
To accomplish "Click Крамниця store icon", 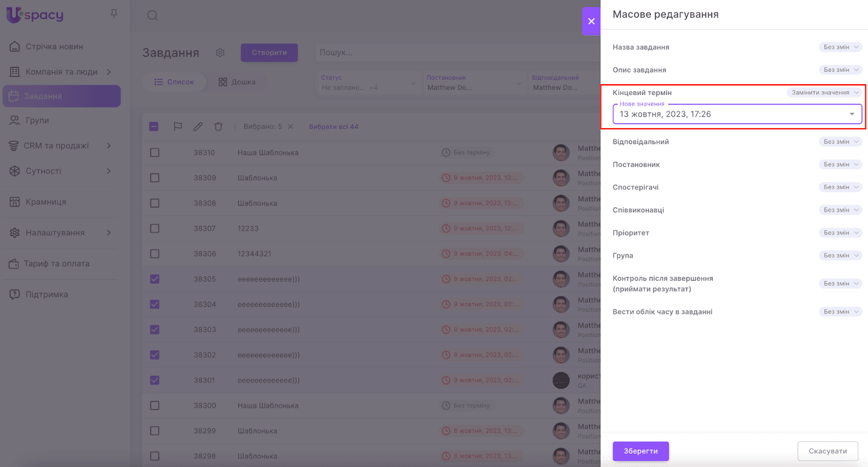I will [x=15, y=202].
